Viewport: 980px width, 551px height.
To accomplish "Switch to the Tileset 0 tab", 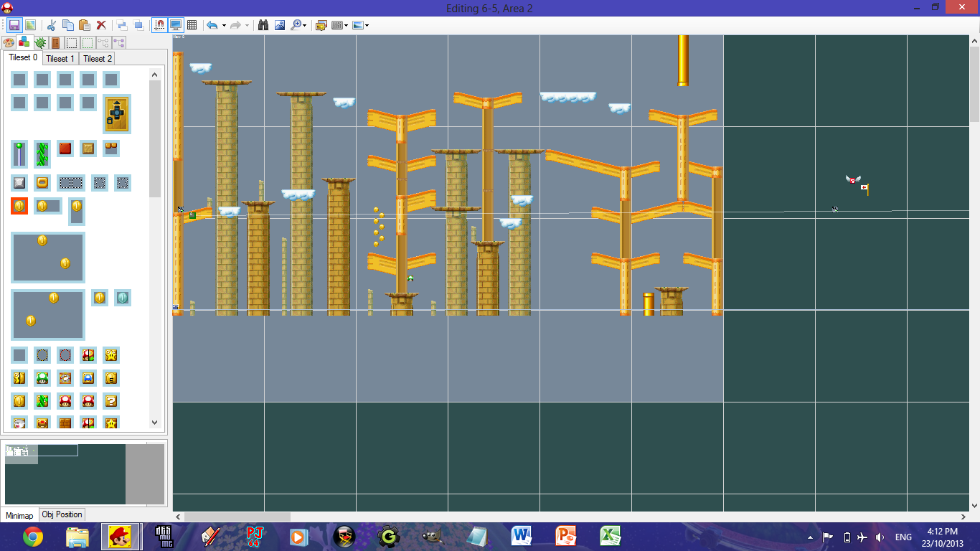I will 23,58.
